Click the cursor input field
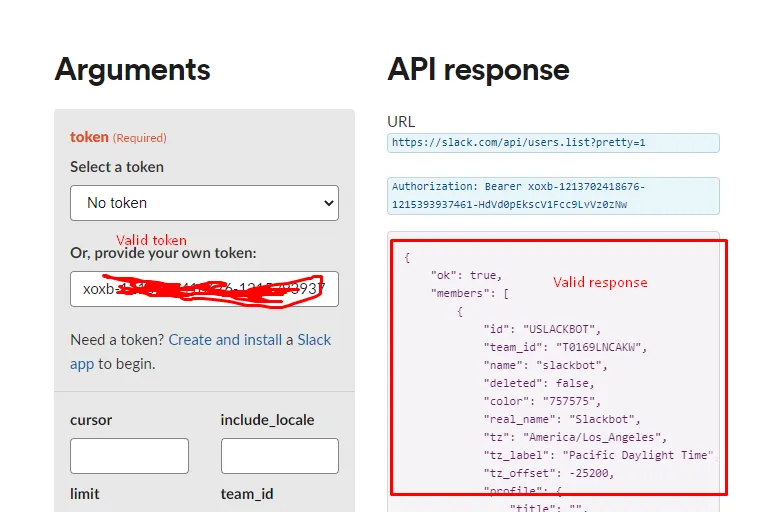 coord(129,456)
